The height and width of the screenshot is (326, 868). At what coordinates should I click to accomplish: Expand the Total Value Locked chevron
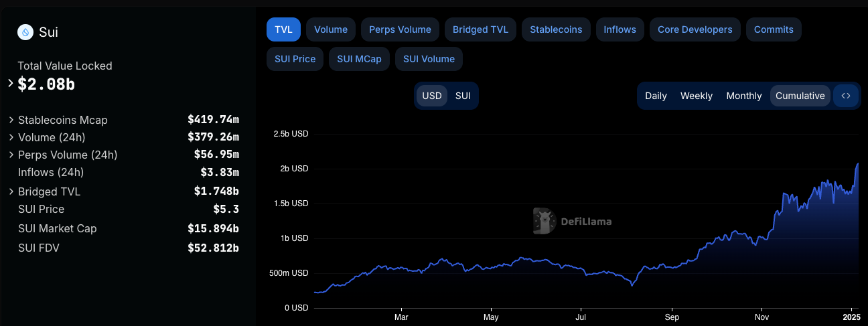click(x=11, y=83)
